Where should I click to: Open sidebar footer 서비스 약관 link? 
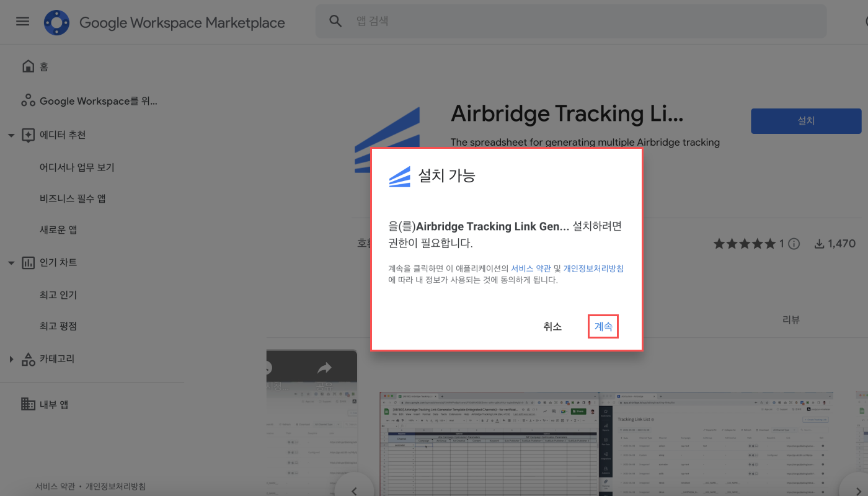55,487
